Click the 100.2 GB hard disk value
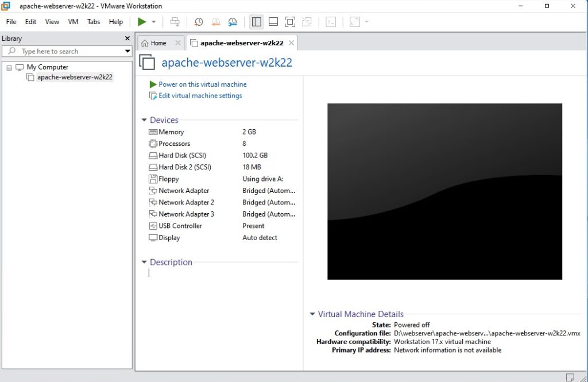The width and height of the screenshot is (588, 382). point(255,155)
